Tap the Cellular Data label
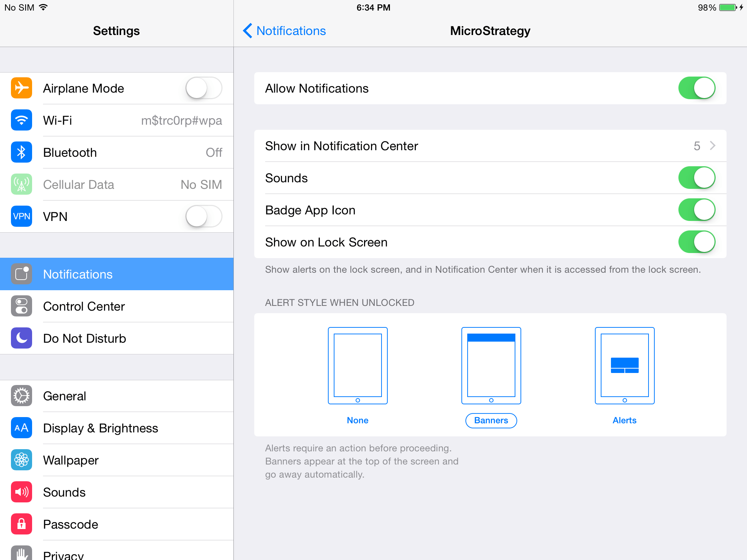 [x=78, y=184]
